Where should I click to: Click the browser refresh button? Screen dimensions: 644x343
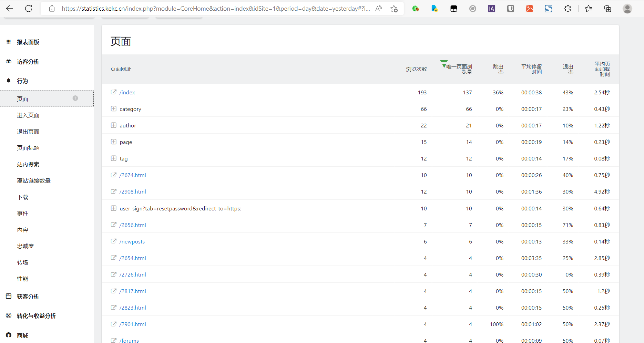(x=29, y=9)
